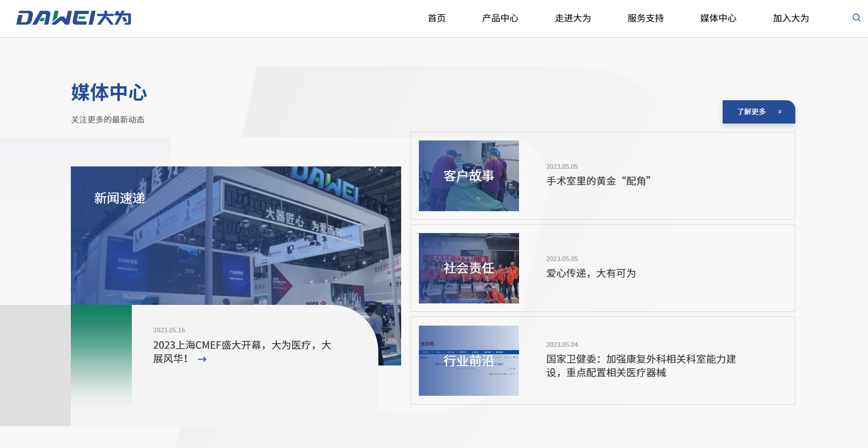Screen dimensions: 868x448
Task: Open 加入大为 navigation item
Action: pos(791,18)
